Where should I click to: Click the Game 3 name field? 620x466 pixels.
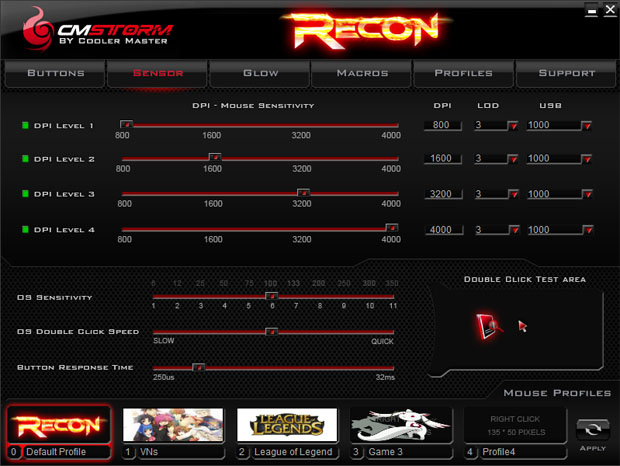[x=409, y=452]
